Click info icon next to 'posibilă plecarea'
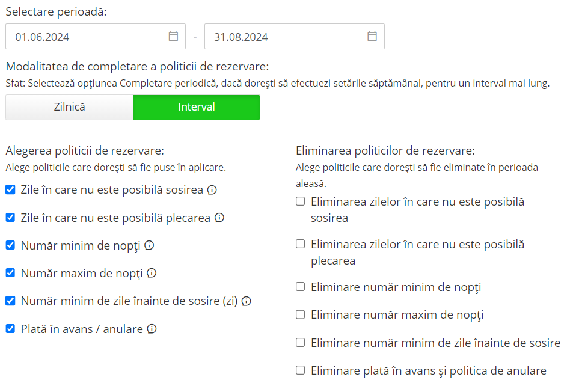Image resolution: width=576 pixels, height=392 pixels. 219,218
